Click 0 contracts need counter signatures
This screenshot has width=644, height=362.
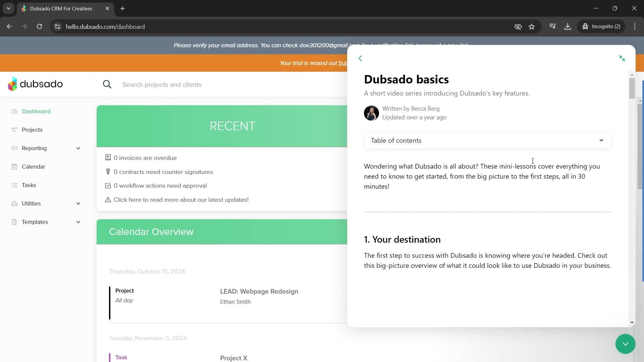(x=163, y=172)
